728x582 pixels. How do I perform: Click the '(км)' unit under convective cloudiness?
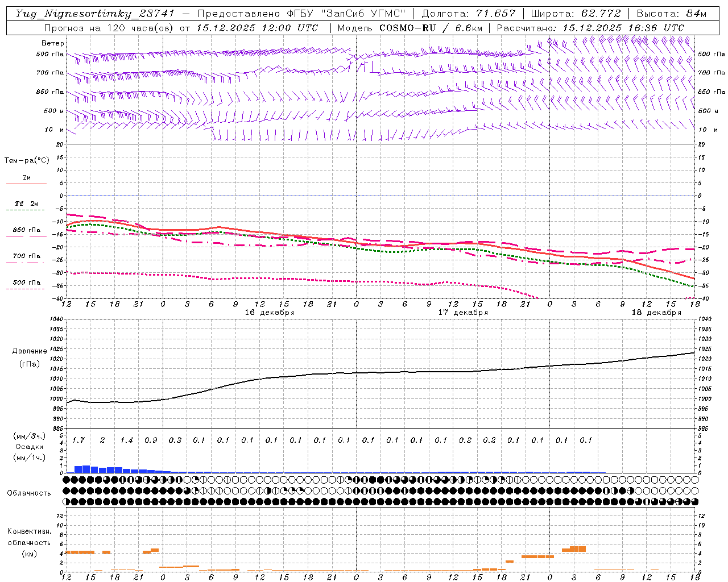click(29, 554)
